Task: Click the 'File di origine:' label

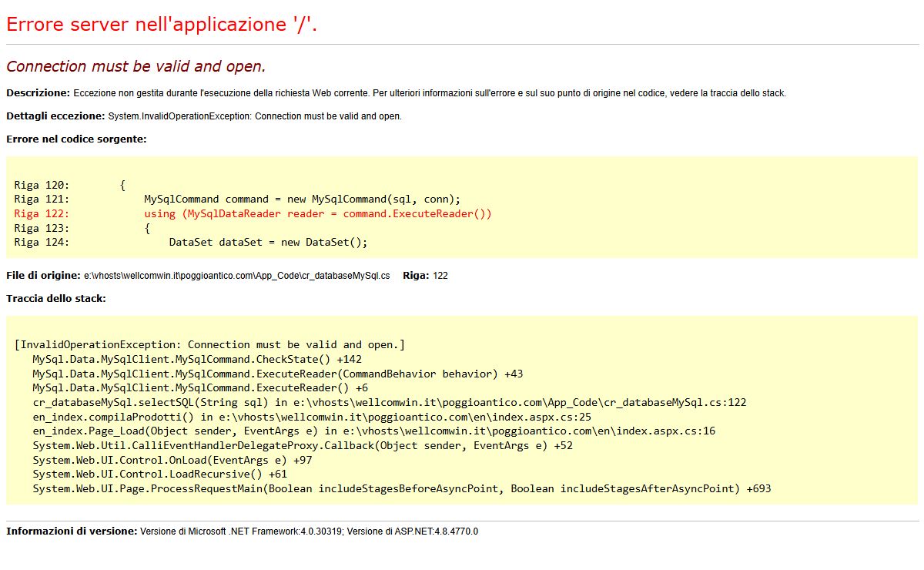Action: coord(43,276)
